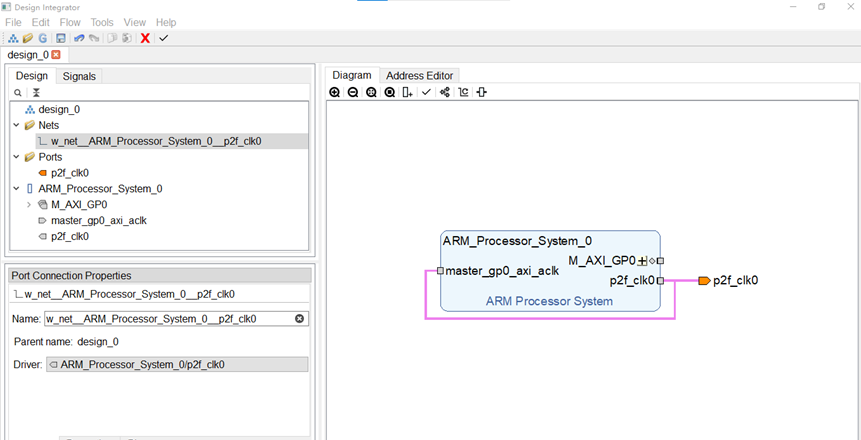Collapse the Ports tree node

[15, 157]
